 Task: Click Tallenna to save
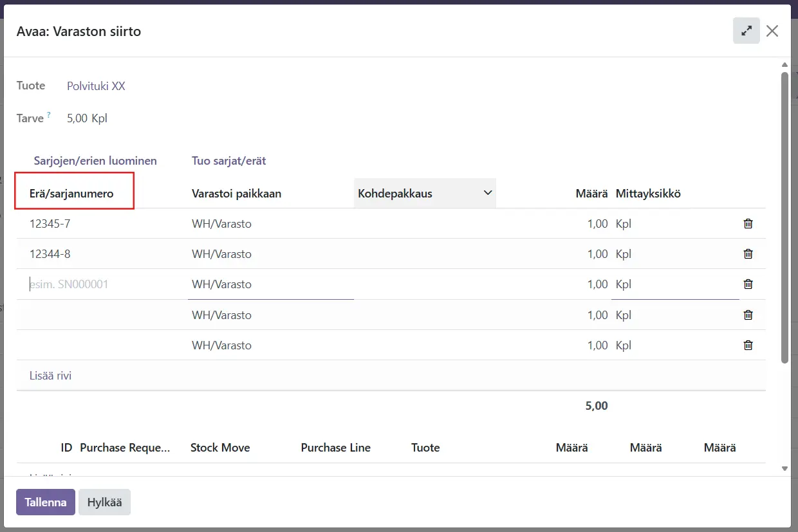[x=46, y=502]
